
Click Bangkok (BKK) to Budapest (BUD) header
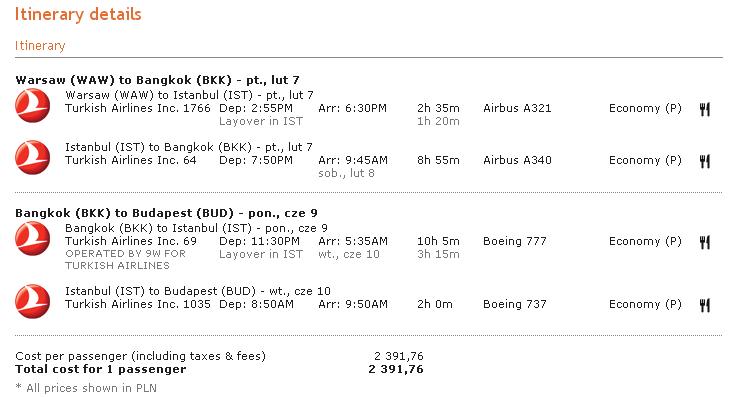click(x=166, y=213)
